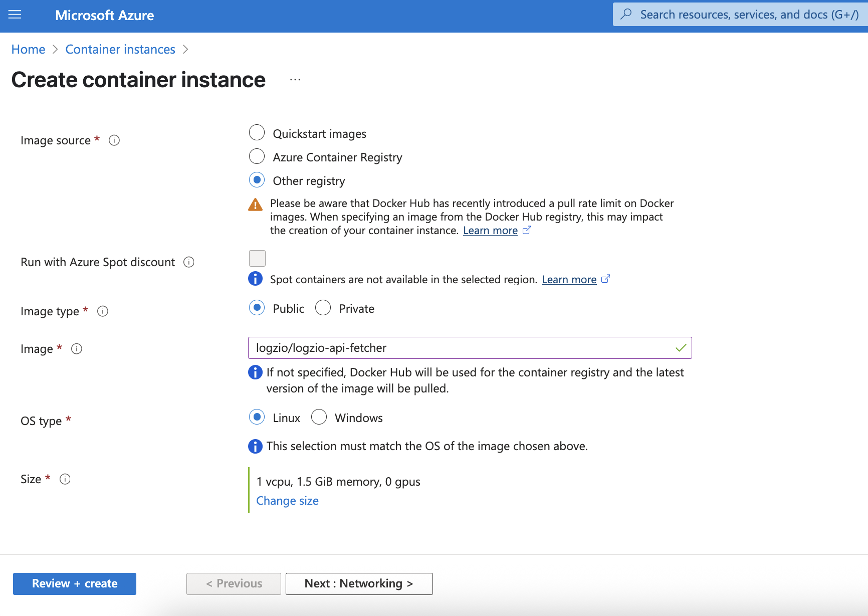Go to Next: Networking step

[359, 584]
